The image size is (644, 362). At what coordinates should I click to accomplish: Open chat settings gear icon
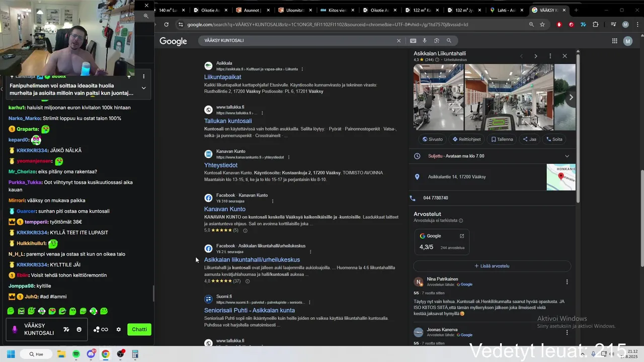[x=119, y=329]
